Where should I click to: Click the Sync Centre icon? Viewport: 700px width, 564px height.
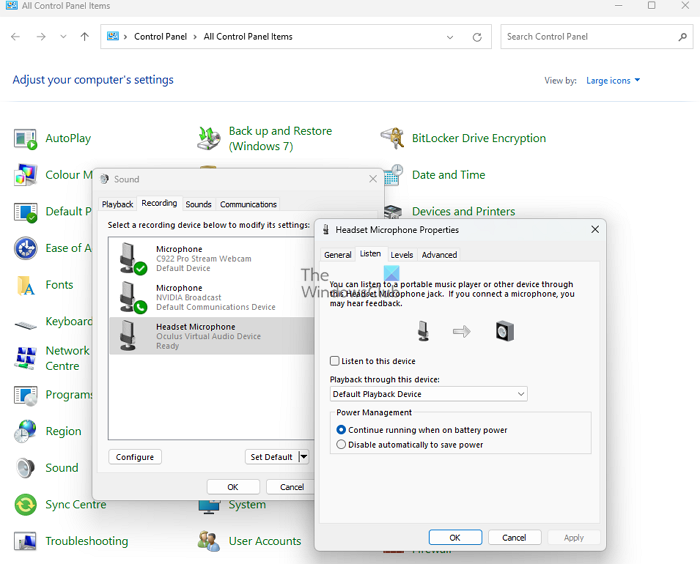point(26,505)
